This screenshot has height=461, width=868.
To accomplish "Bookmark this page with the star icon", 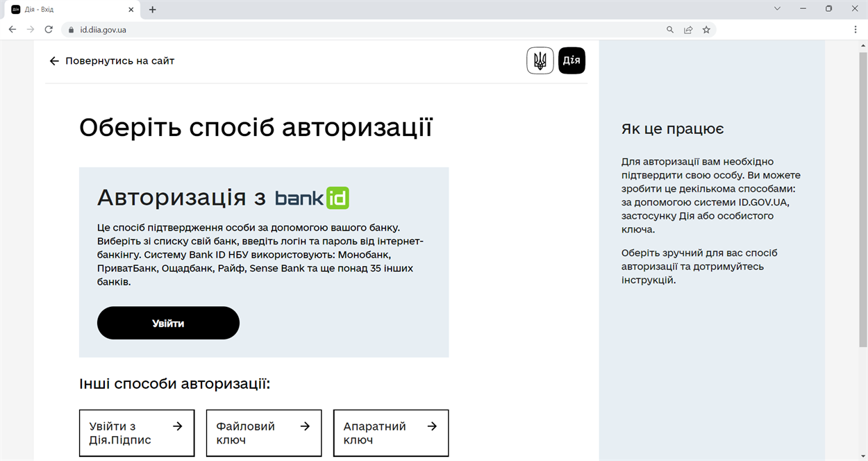I will pos(706,30).
